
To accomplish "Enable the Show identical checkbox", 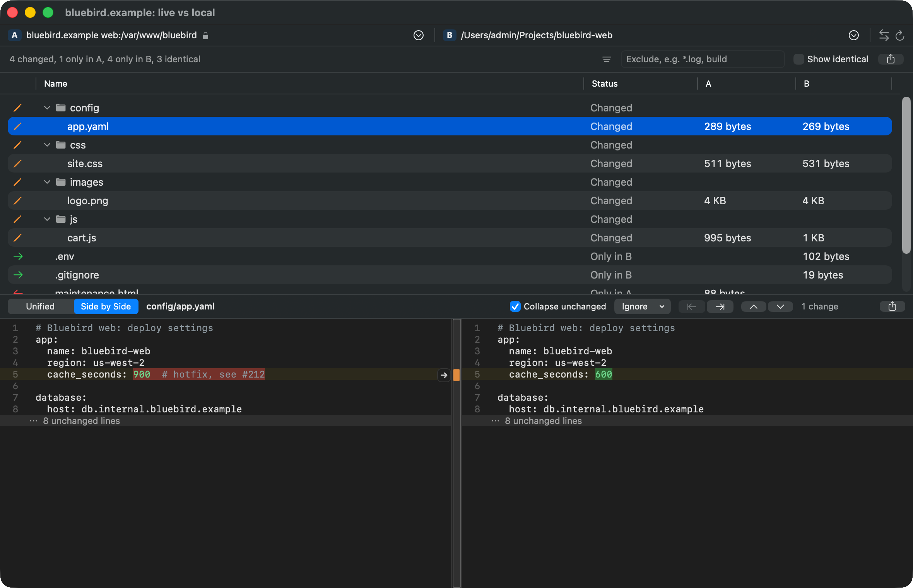I will (x=798, y=59).
